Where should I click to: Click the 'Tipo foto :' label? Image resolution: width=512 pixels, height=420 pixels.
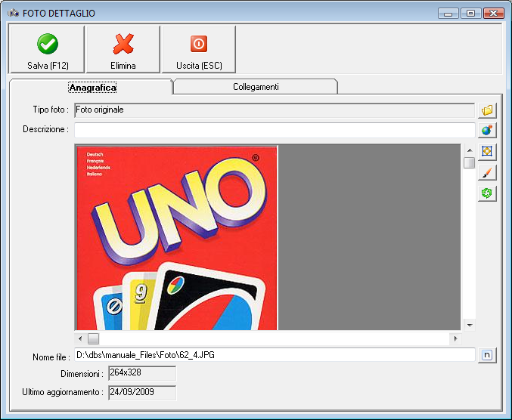point(51,110)
